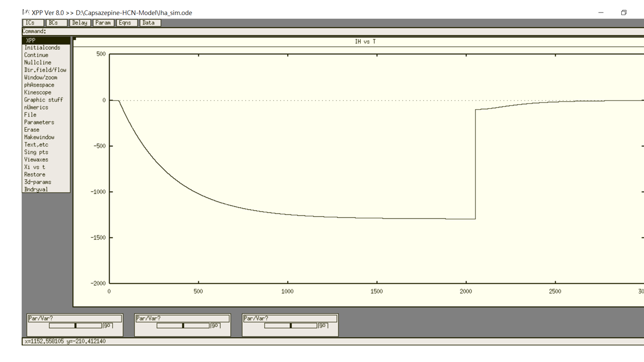Click the small square plot window marker

[74, 38]
